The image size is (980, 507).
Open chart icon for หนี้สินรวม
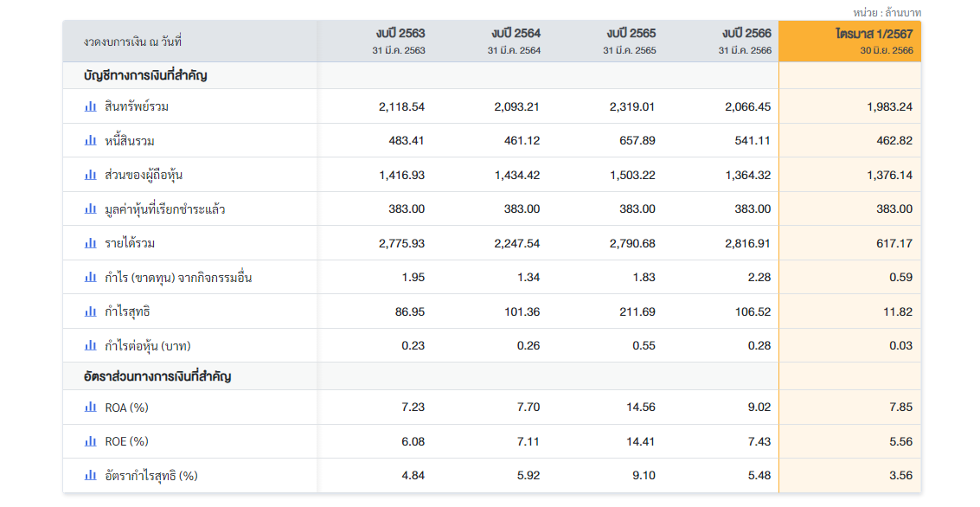(91, 140)
